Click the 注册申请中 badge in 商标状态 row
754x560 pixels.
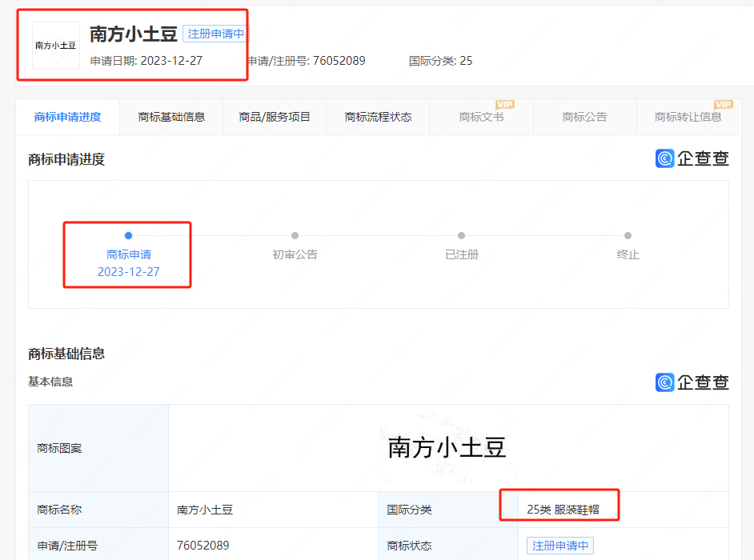pyautogui.click(x=560, y=546)
